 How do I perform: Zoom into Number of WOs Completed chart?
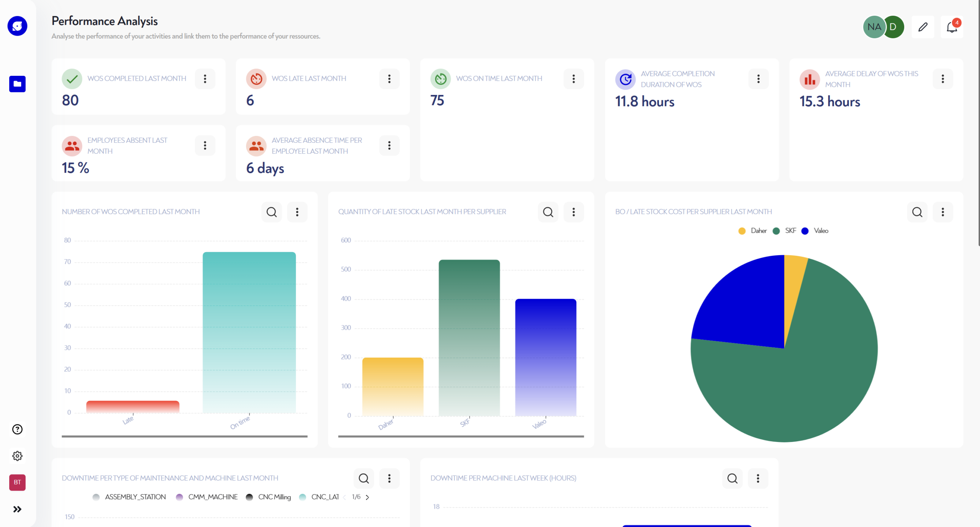(271, 212)
